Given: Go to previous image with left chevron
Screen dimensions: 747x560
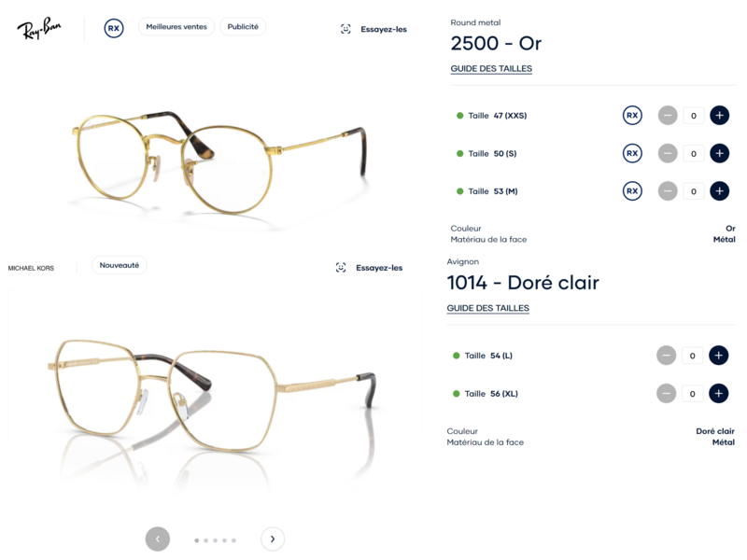Looking at the screenshot, I should [x=158, y=539].
